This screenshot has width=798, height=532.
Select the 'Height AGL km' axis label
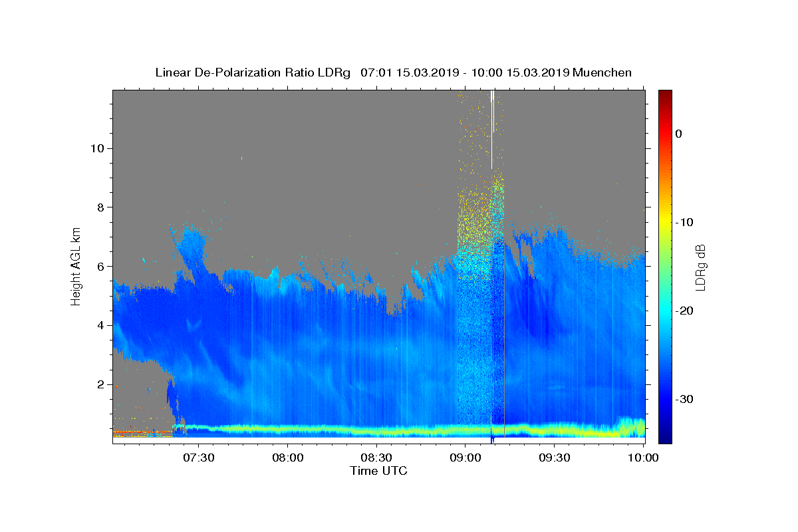point(76,266)
